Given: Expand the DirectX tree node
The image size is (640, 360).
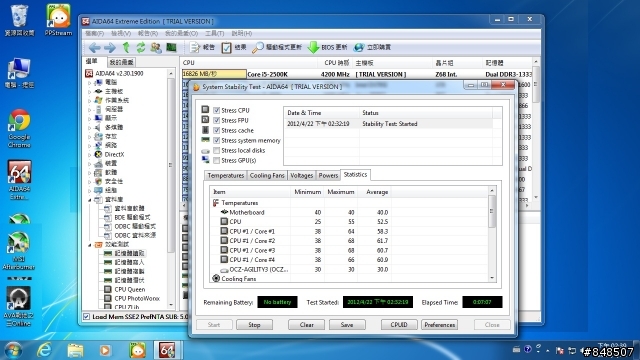Looking at the screenshot, I should tap(90, 154).
